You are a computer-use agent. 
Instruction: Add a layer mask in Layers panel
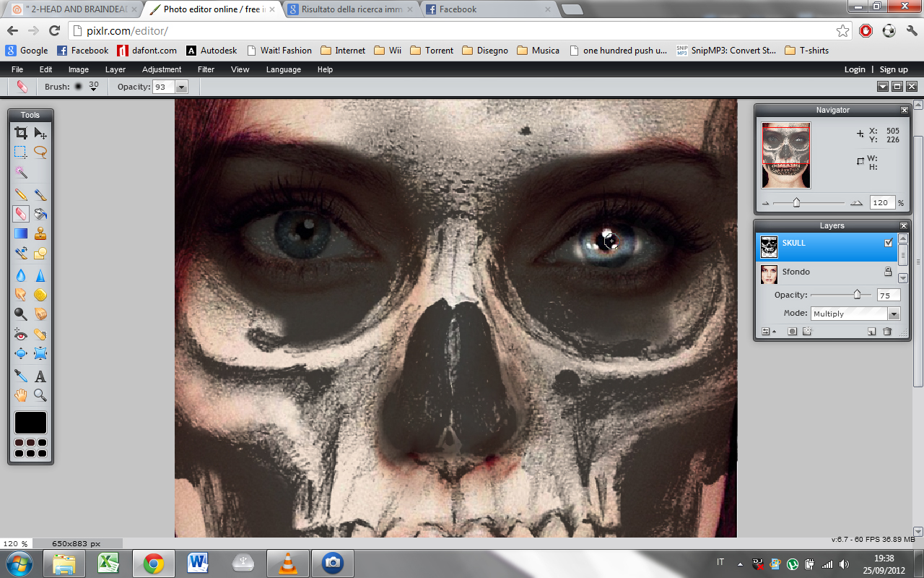[792, 332]
